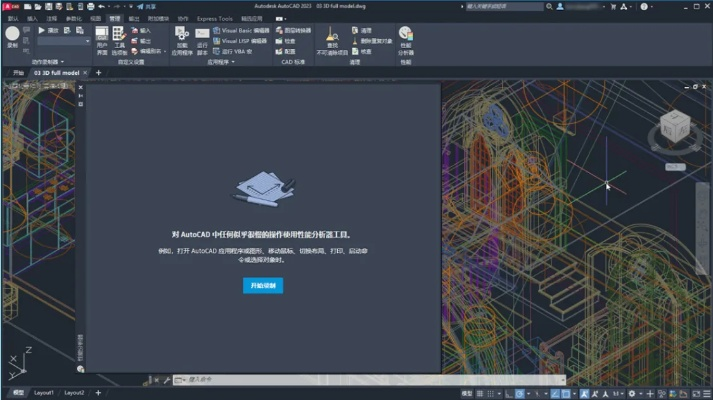Click 运行 VBA 宏 button

click(x=233, y=51)
